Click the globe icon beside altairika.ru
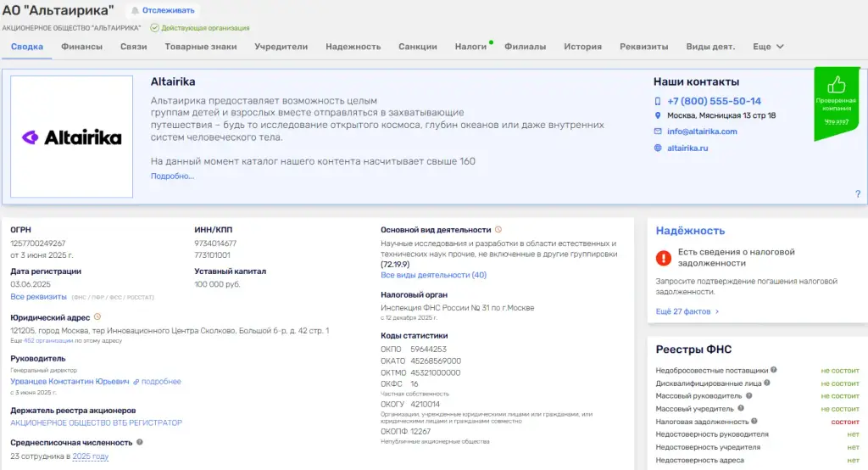Screen dimensions: 868x470 tap(658, 148)
